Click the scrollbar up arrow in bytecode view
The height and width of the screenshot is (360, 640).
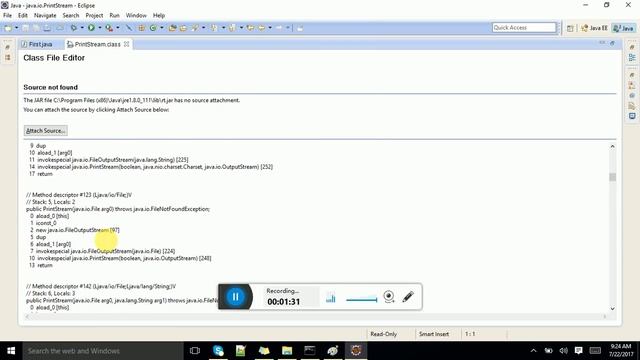coord(612,146)
